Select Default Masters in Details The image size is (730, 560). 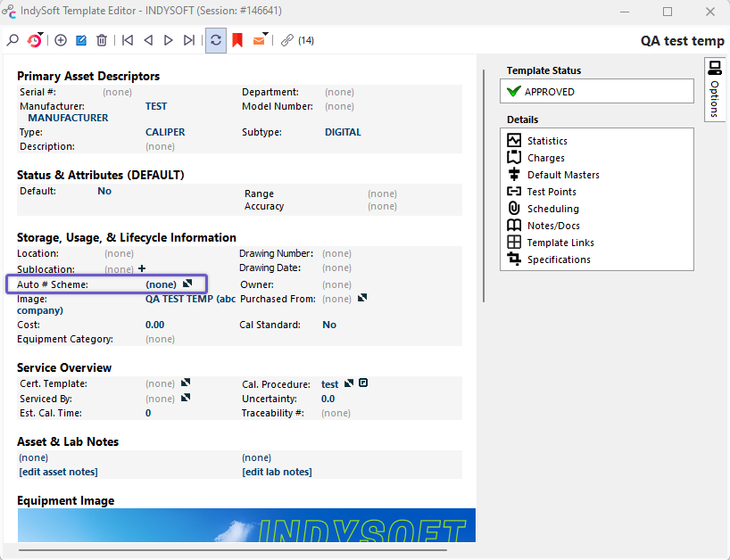pyautogui.click(x=562, y=175)
